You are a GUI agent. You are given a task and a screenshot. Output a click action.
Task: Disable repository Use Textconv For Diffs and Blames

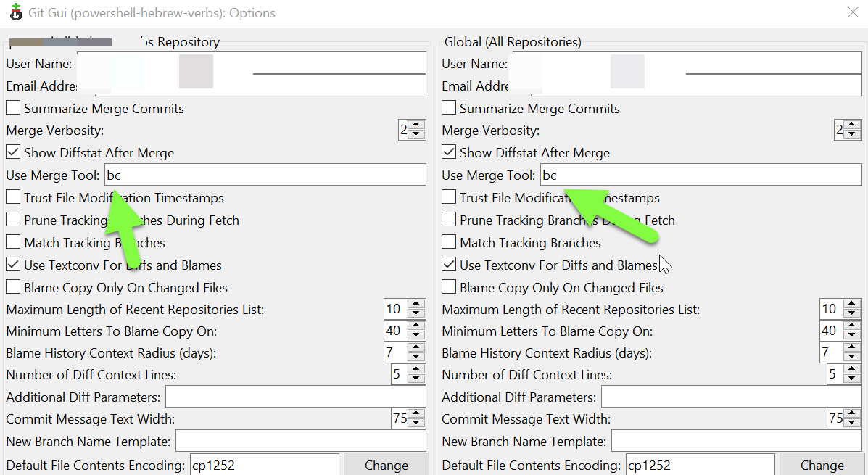[x=13, y=264]
